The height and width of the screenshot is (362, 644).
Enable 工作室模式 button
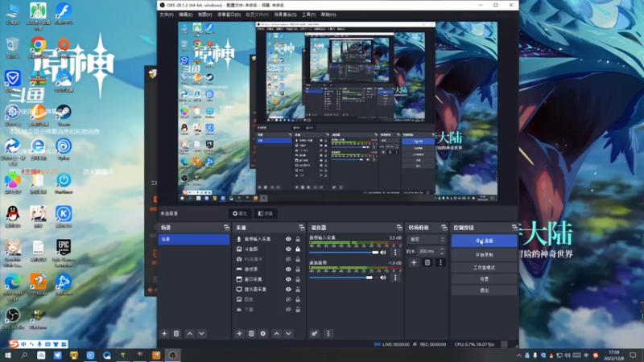[485, 268]
